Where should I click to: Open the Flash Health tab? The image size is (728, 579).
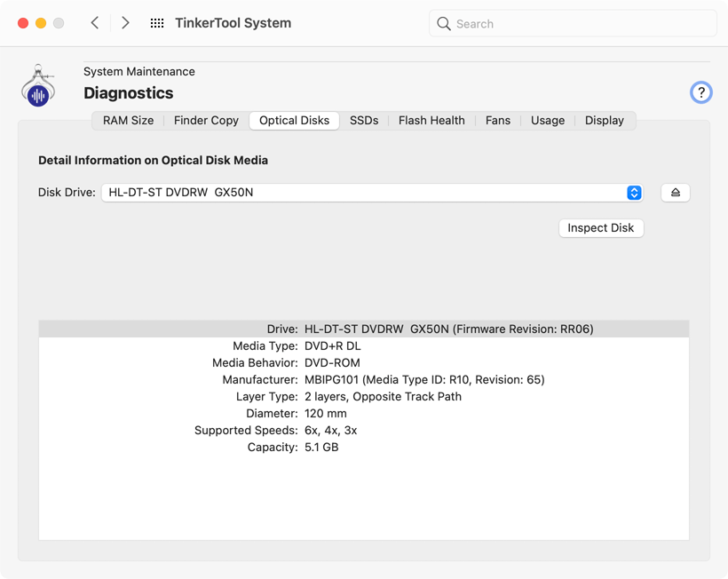point(431,121)
